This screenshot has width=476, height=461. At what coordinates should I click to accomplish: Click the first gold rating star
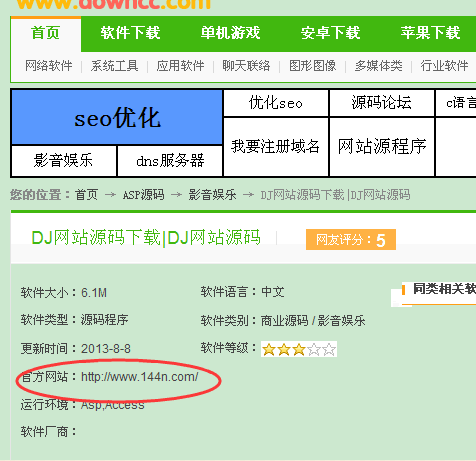[269, 349]
